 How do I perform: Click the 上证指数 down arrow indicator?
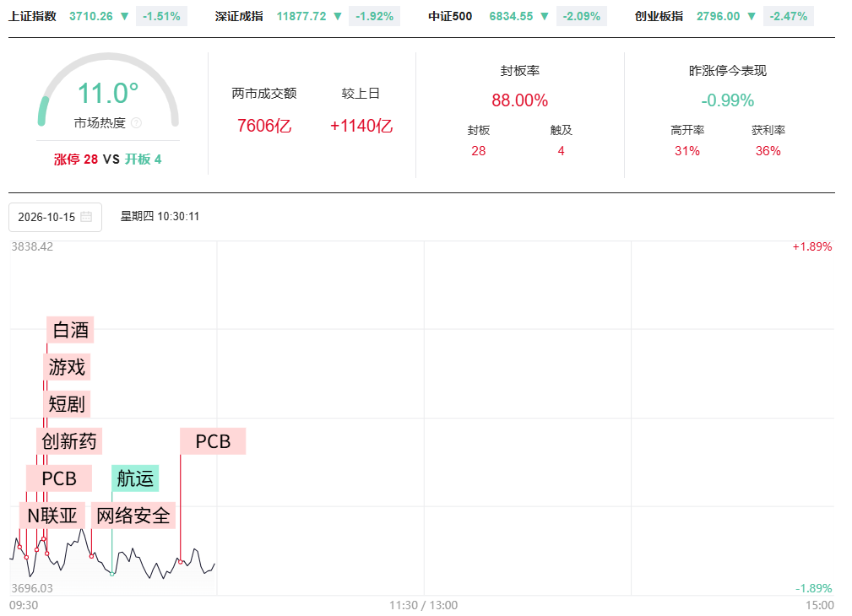click(x=124, y=17)
